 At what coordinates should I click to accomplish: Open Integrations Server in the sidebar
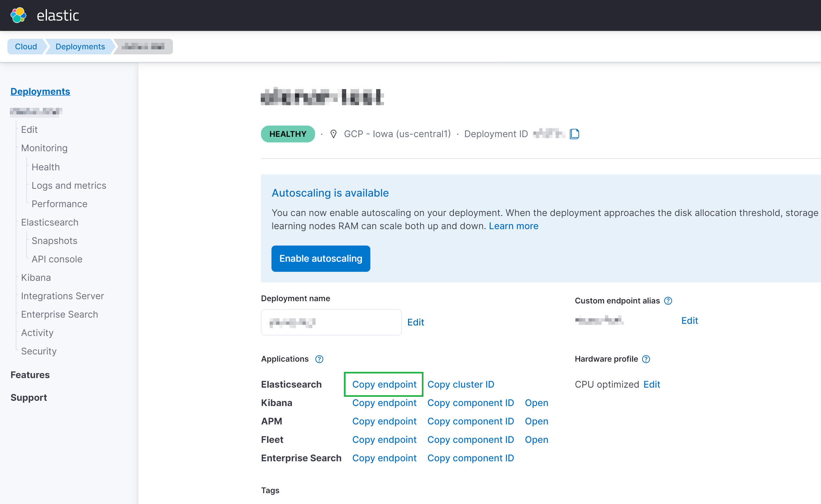pyautogui.click(x=62, y=296)
